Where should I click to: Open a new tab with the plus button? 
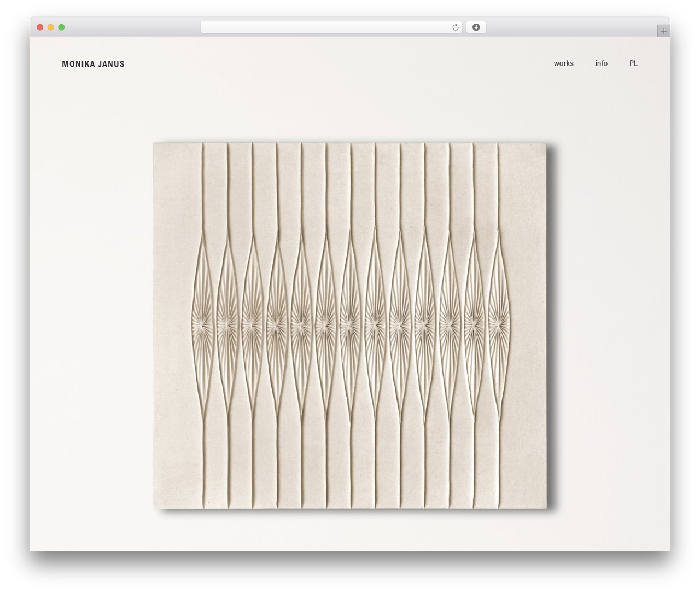[663, 31]
